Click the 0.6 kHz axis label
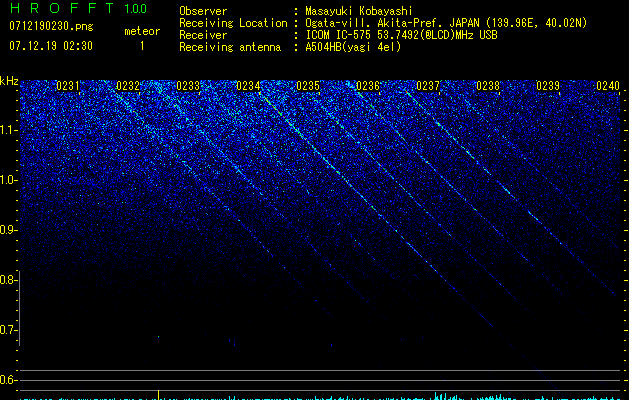This screenshot has height=400, width=629. [x=8, y=380]
